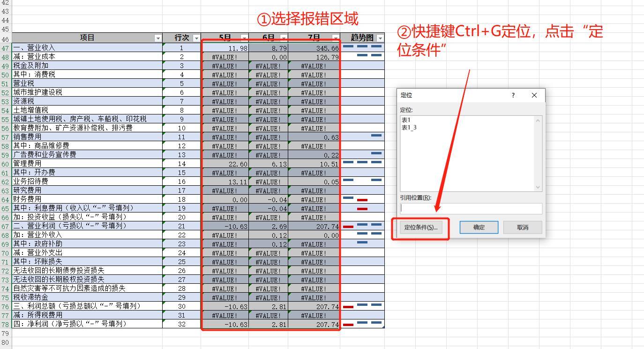Open the 5月 column filter dropdown
Screen dimensions: 644x349
coord(244,38)
